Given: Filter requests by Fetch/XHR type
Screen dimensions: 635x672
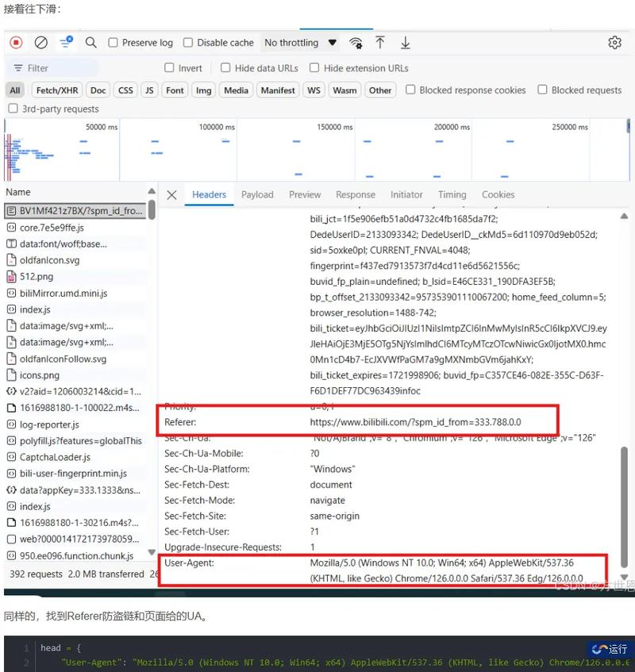Looking at the screenshot, I should pyautogui.click(x=57, y=90).
